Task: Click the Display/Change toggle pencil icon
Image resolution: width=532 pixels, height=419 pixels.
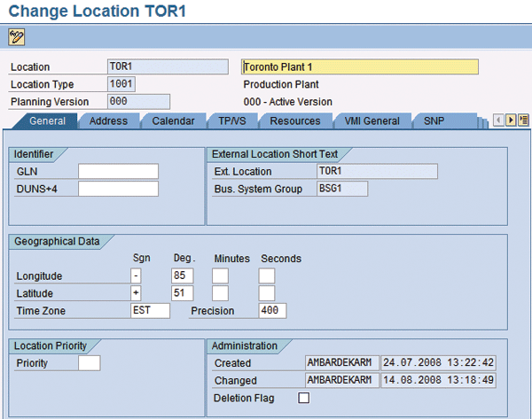Action: pos(17,37)
